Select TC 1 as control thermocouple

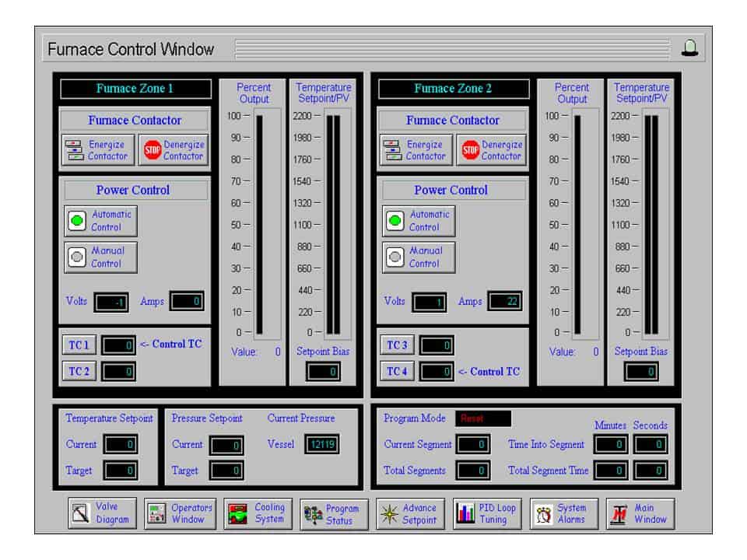[x=79, y=345]
